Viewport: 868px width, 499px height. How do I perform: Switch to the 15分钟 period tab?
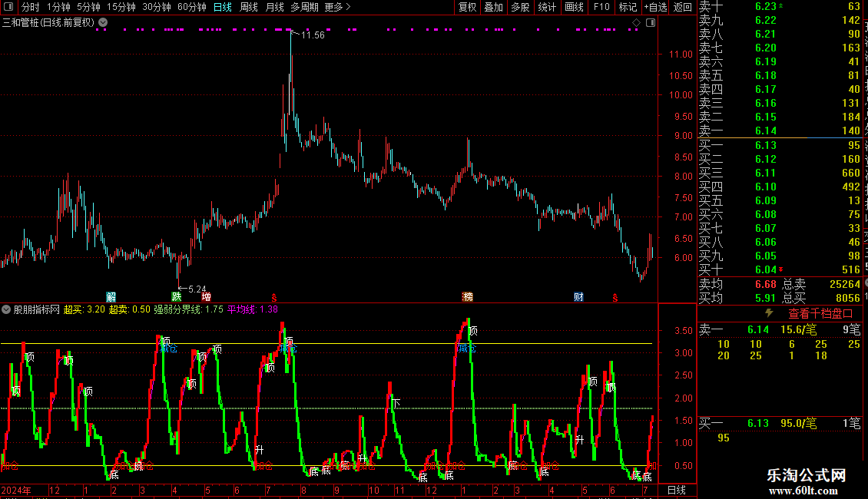[x=121, y=7]
